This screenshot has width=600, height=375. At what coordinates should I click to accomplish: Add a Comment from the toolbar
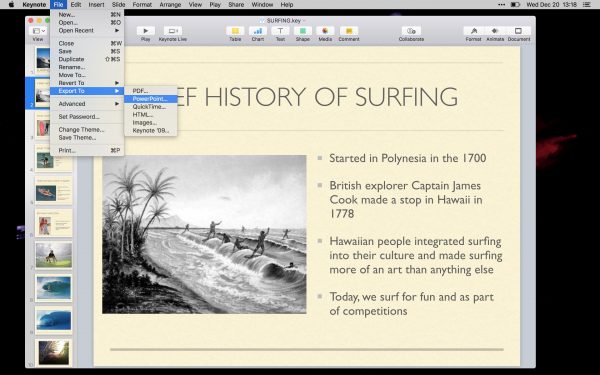click(x=349, y=31)
